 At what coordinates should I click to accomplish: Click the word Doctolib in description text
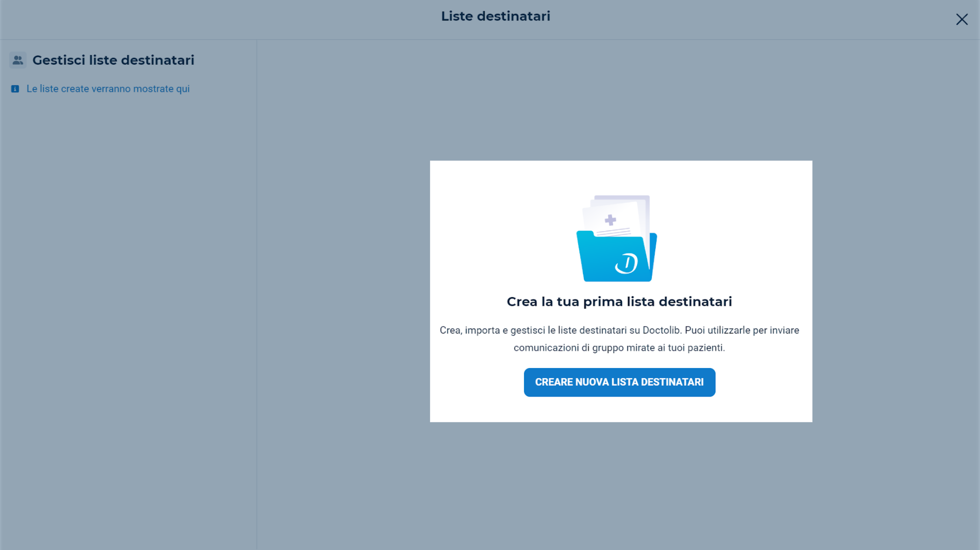pyautogui.click(x=661, y=330)
